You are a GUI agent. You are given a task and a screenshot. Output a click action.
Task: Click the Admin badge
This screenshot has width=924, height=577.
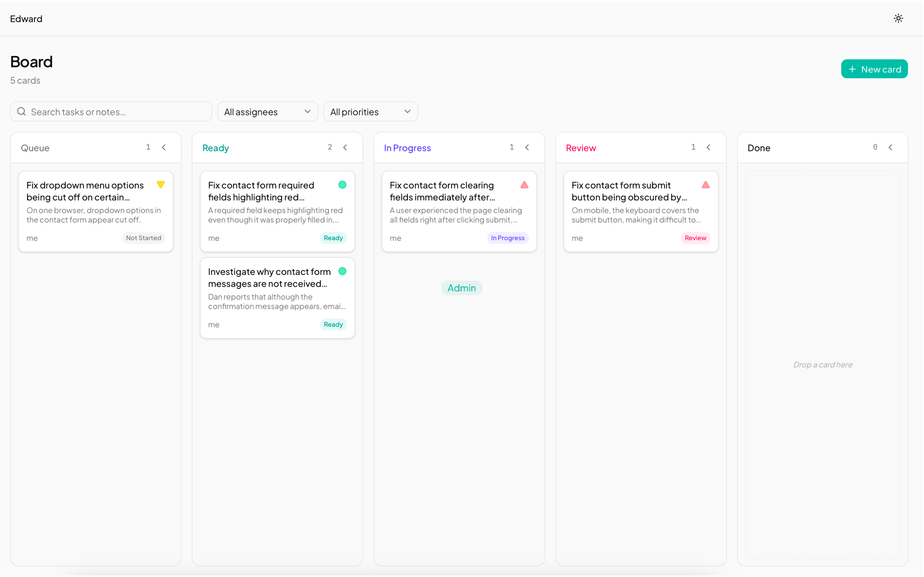click(x=461, y=288)
